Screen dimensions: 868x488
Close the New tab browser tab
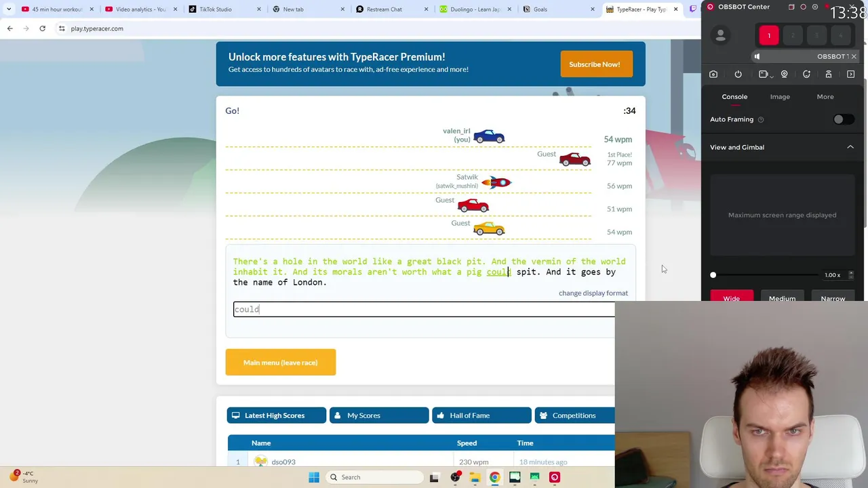coord(342,9)
